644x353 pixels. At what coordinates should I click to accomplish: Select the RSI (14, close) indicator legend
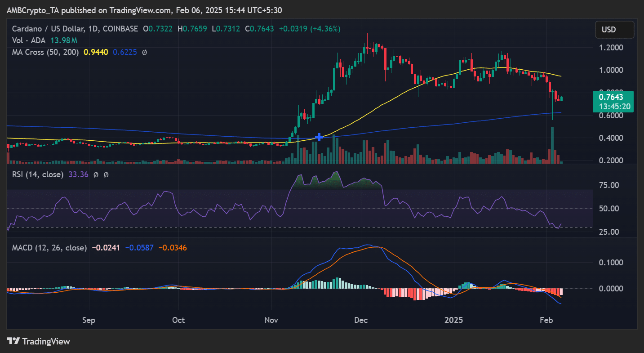pyautogui.click(x=37, y=174)
